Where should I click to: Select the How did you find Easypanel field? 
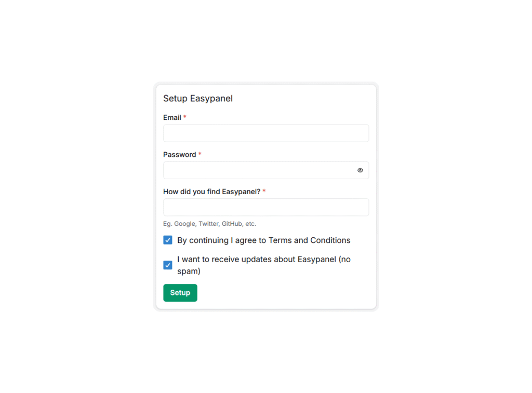266,207
